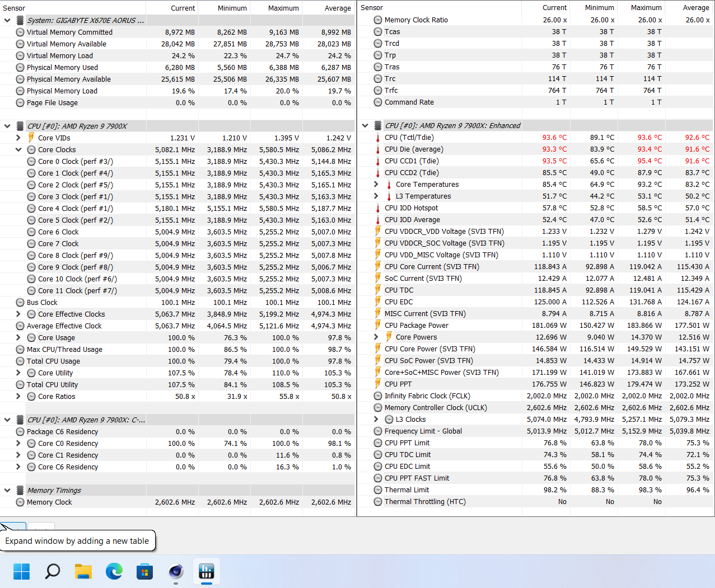Click the Current column header in left table
This screenshot has height=588, width=715.
pyautogui.click(x=172, y=8)
